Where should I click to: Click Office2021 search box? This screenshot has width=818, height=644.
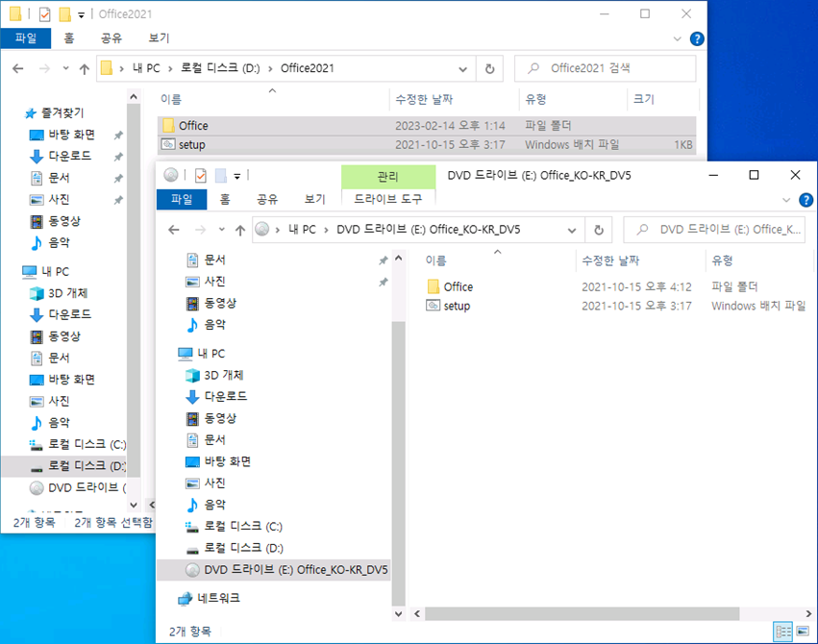[x=606, y=68]
